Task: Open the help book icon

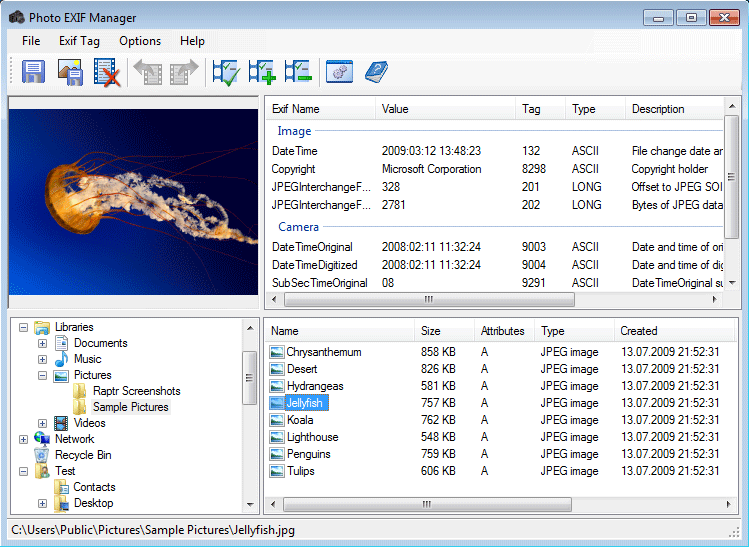Action: (376, 72)
